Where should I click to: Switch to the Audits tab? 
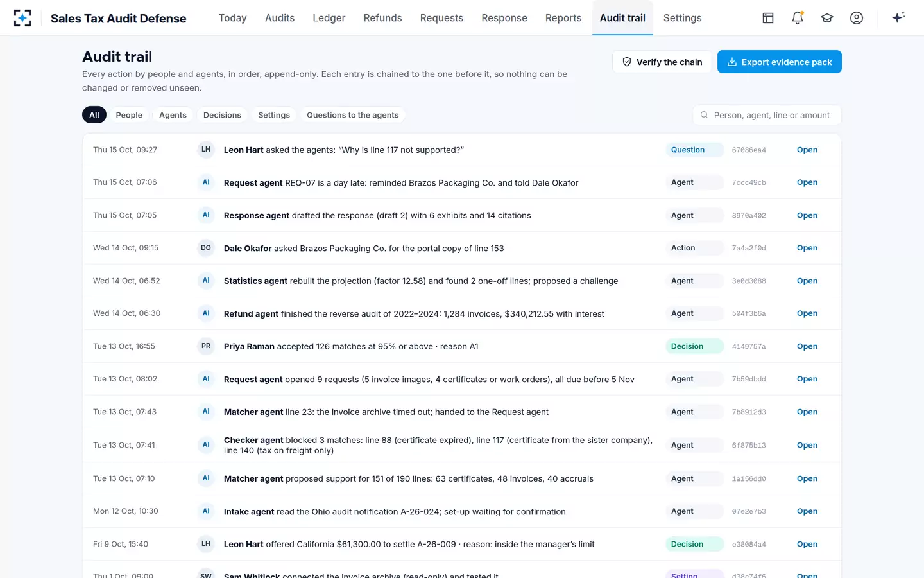click(280, 18)
